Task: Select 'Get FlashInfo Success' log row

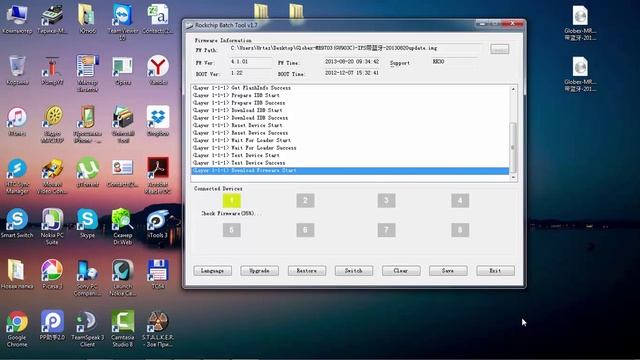Action: click(351, 88)
